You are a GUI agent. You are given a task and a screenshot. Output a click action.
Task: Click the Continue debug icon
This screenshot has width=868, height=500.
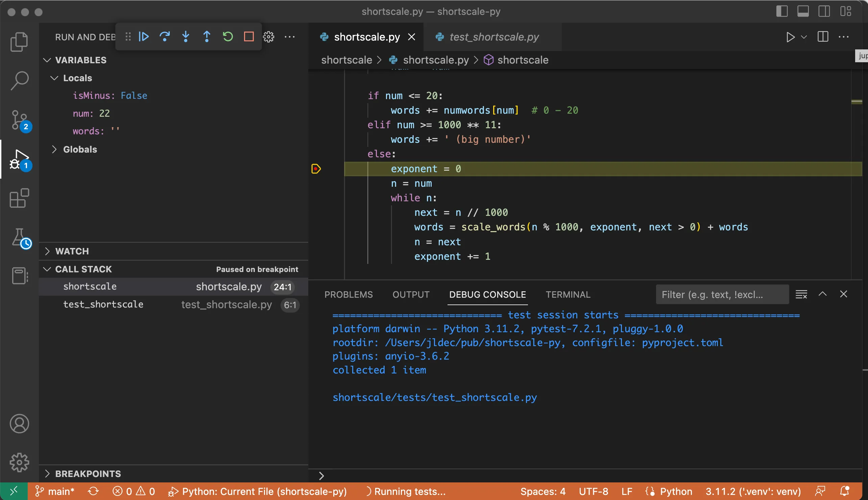pyautogui.click(x=143, y=37)
